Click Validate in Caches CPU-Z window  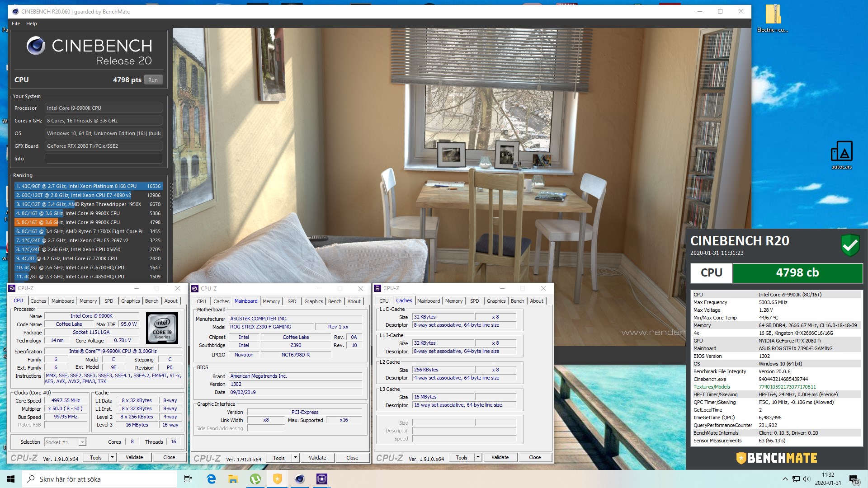(500, 457)
